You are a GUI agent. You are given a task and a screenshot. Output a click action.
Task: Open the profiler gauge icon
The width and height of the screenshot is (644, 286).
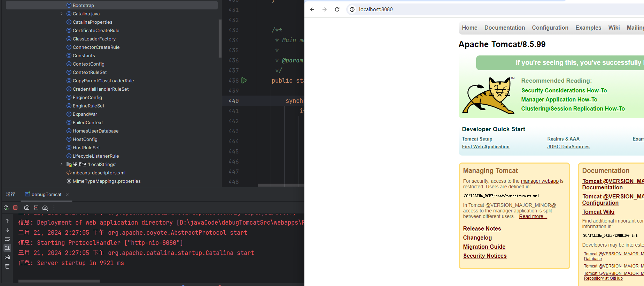45,208
